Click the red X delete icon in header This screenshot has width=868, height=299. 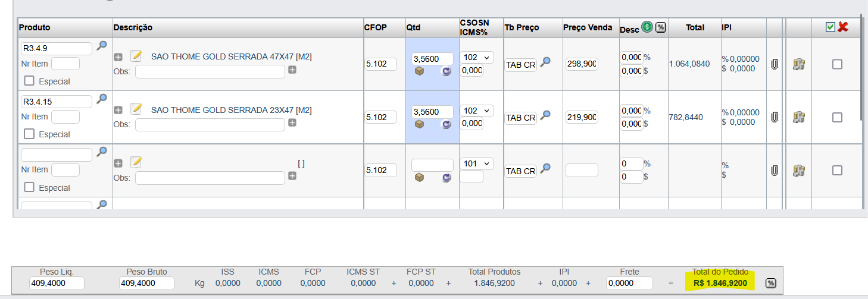[x=842, y=27]
